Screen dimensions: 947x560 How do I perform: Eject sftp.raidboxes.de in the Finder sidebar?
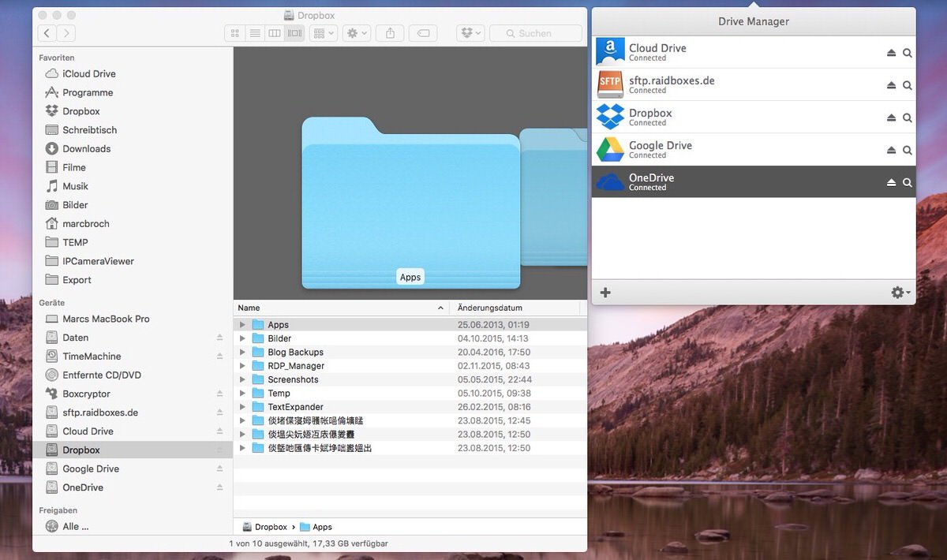click(x=220, y=413)
